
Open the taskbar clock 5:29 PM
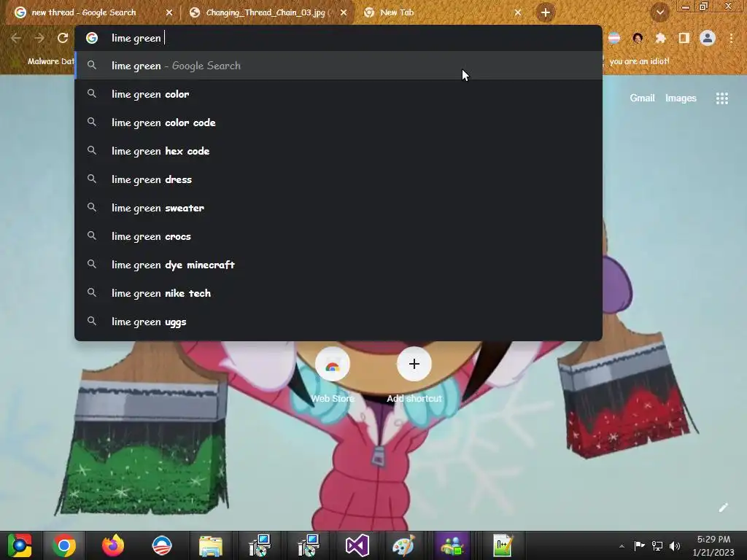(713, 545)
